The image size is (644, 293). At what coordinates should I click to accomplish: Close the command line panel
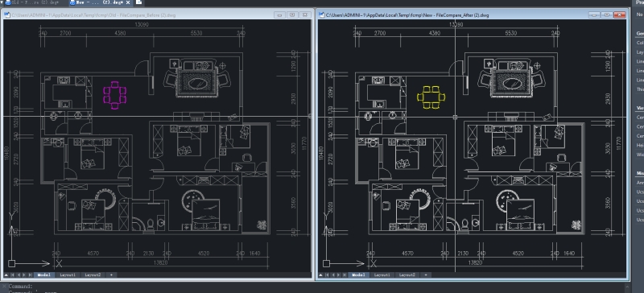(4, 286)
